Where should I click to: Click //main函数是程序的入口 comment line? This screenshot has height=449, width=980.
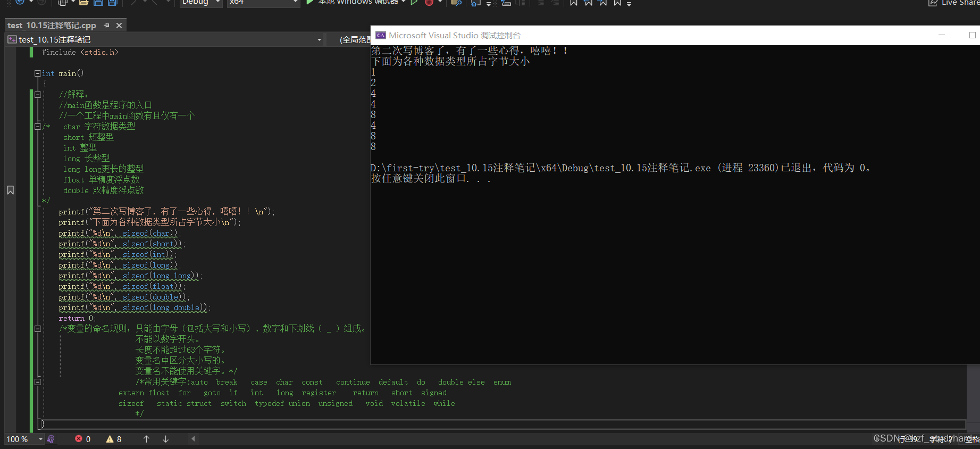105,105
